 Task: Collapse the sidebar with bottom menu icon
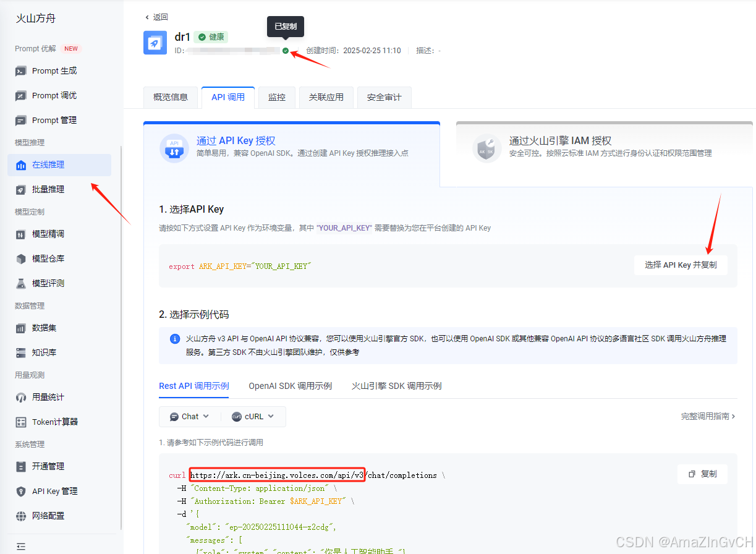click(x=21, y=547)
